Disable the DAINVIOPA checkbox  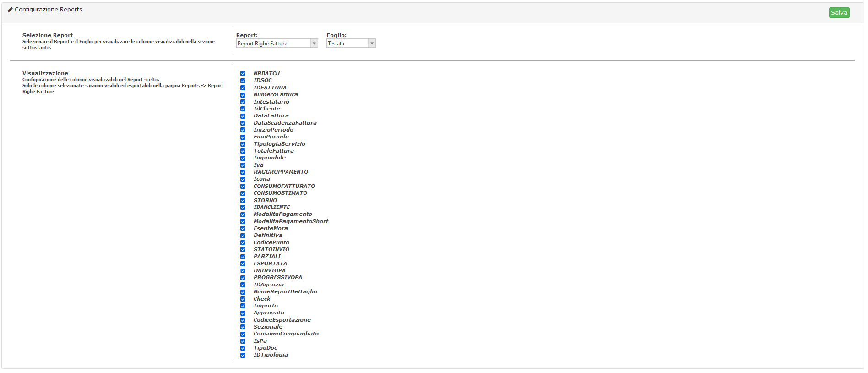(x=243, y=271)
